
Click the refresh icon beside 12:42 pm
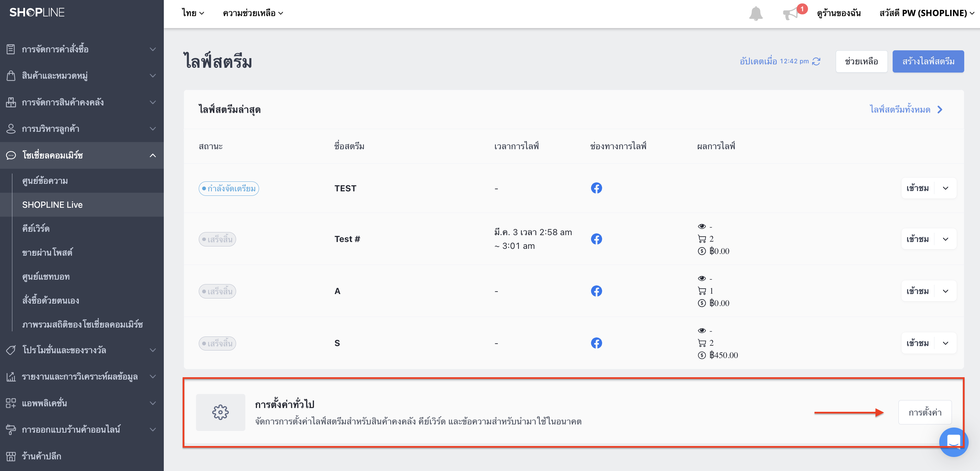pyautogui.click(x=816, y=61)
